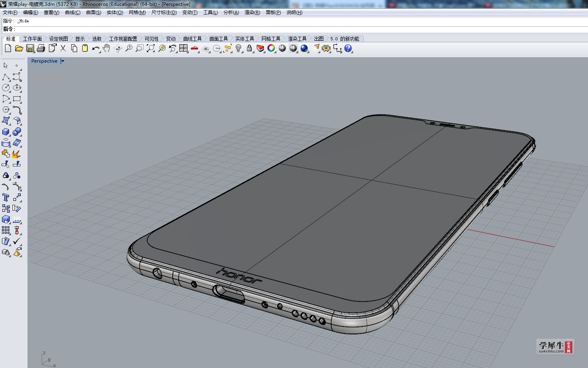Select the arrow pointer tool in the left sidebar
Viewport: 588px width, 368px height.
click(6, 66)
